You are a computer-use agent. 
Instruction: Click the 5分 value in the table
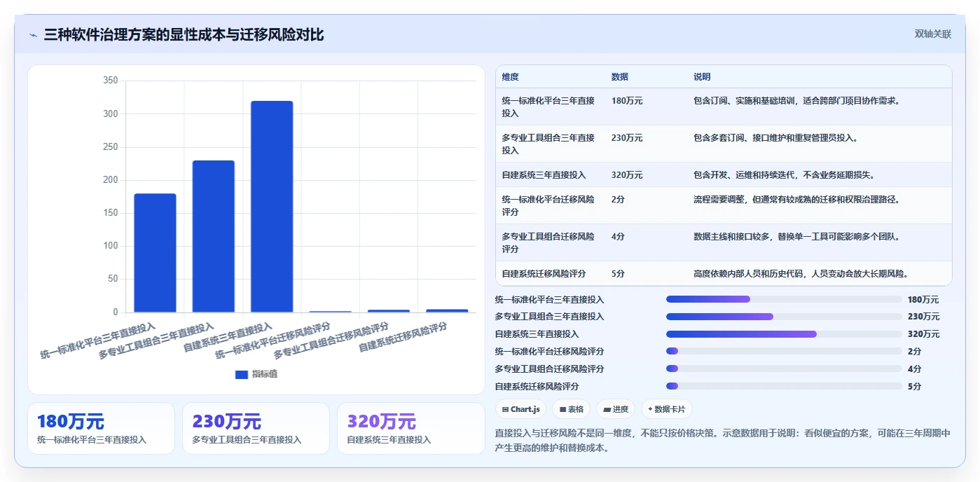click(x=618, y=273)
